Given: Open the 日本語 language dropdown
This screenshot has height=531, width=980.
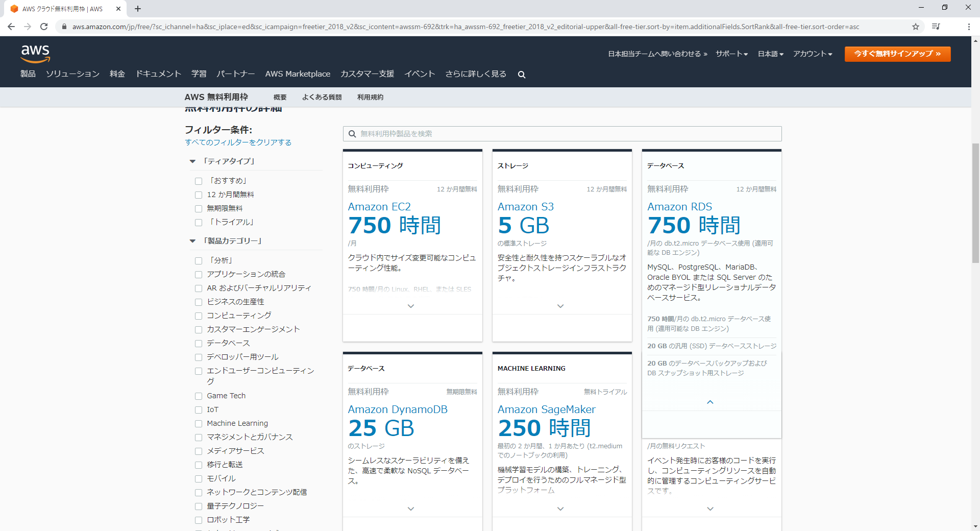Looking at the screenshot, I should coord(770,54).
